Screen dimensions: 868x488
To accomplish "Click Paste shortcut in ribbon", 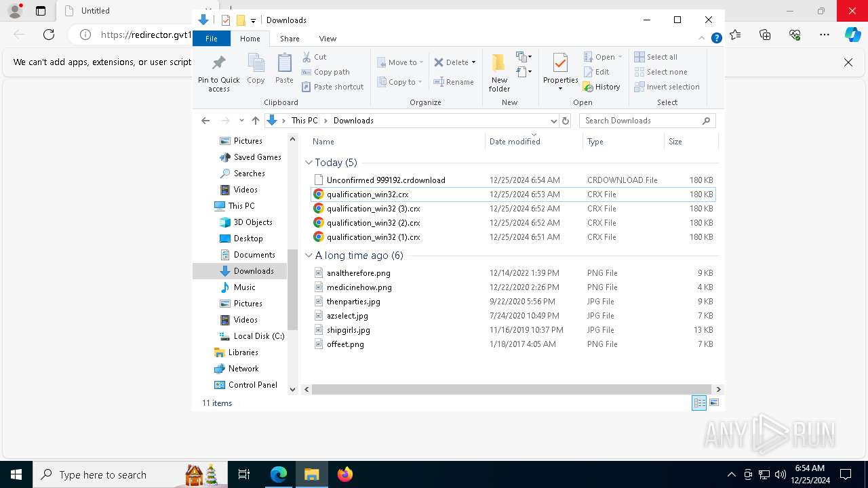I will (332, 87).
